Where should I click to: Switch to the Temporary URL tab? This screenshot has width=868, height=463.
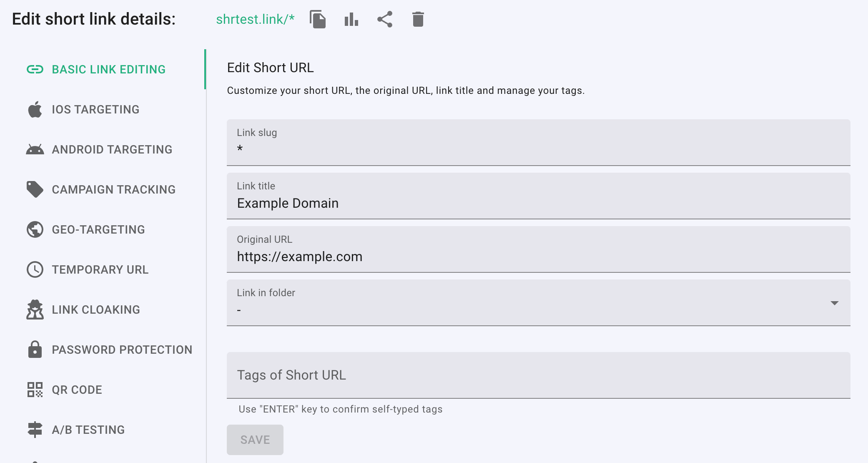tap(103, 269)
